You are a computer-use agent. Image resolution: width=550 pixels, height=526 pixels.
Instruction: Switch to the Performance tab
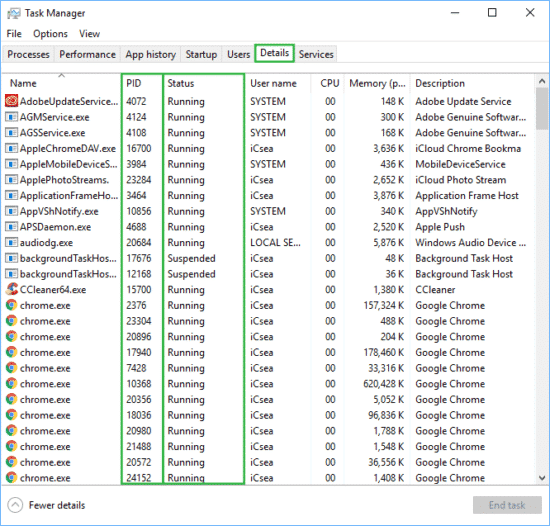tap(87, 54)
